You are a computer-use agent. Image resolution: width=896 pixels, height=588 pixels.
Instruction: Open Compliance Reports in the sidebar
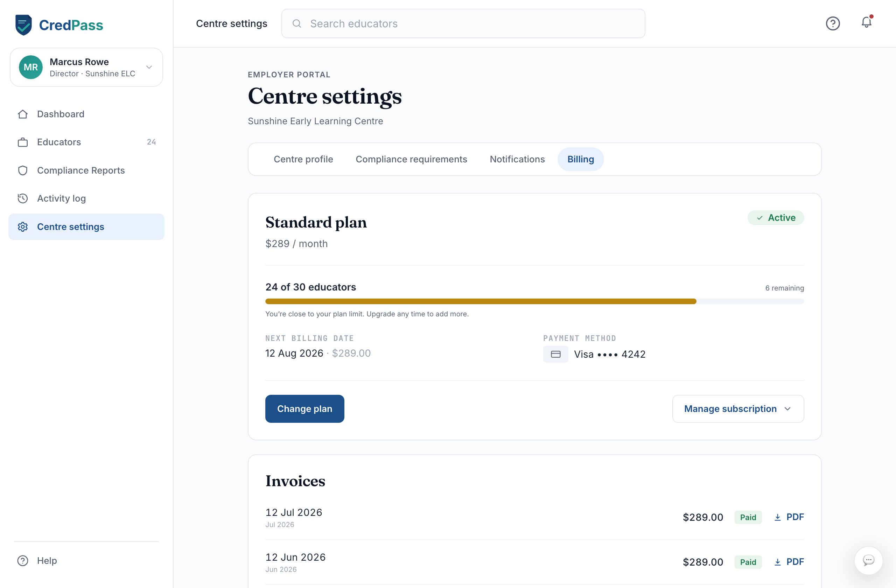pyautogui.click(x=86, y=170)
